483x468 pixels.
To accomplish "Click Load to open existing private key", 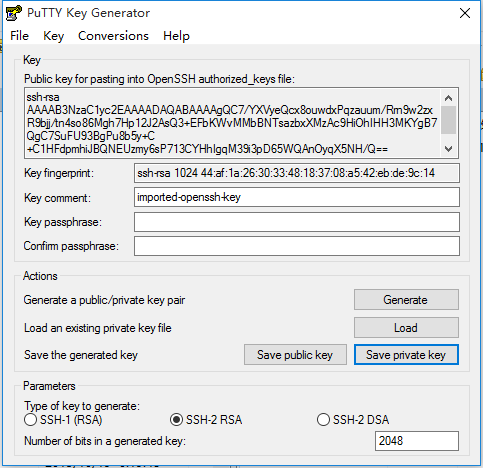I will coord(406,328).
